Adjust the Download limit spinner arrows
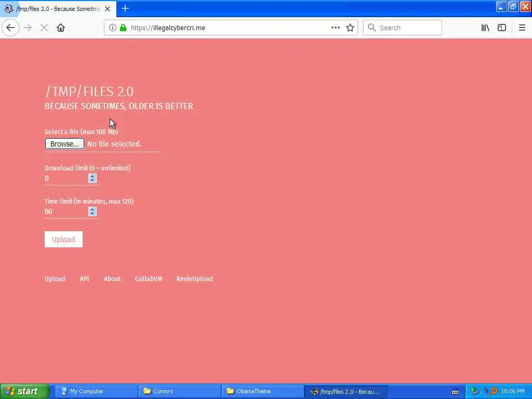This screenshot has height=399, width=532. pyautogui.click(x=92, y=179)
